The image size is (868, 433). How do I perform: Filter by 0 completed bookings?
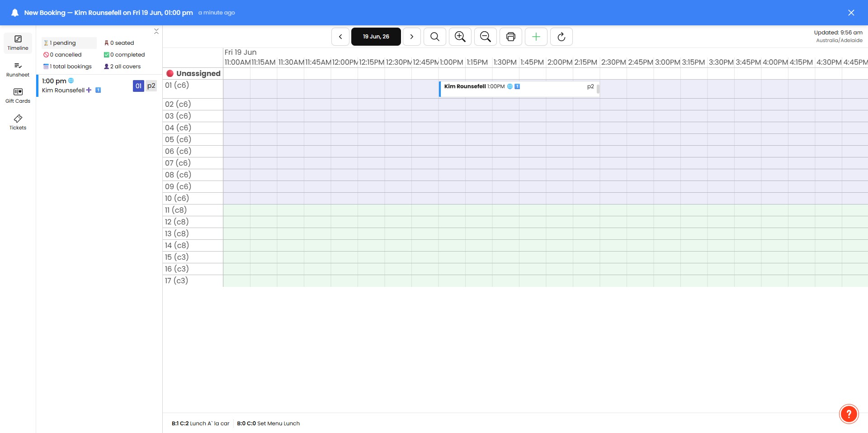click(124, 55)
